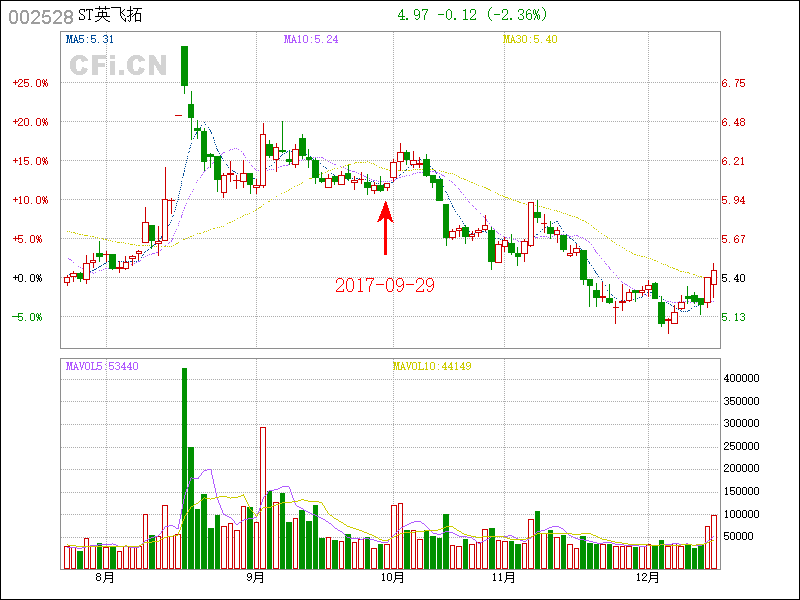Click the +25.0% percentage axis label
Viewport: 800px width, 600px height.
tap(31, 83)
